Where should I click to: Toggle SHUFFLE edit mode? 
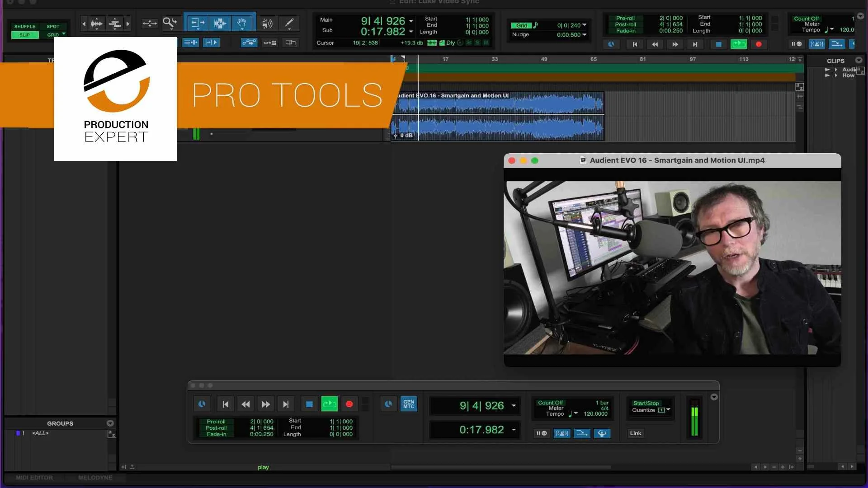(25, 26)
